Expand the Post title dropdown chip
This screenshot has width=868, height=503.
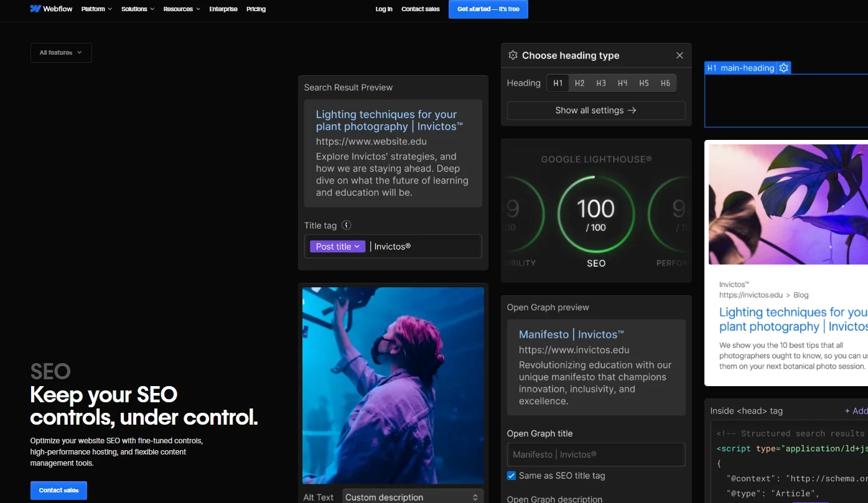(x=338, y=247)
